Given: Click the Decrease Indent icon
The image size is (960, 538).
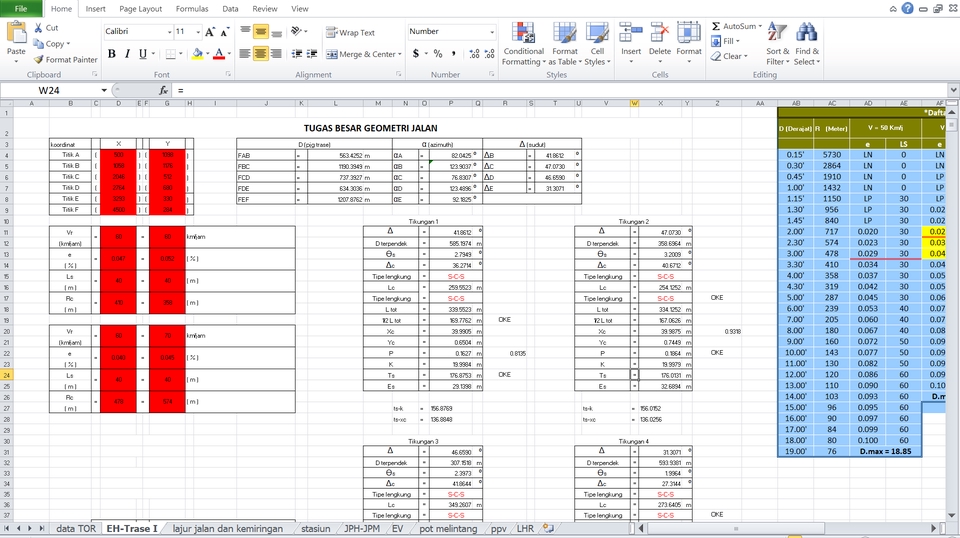Looking at the screenshot, I should coord(297,54).
